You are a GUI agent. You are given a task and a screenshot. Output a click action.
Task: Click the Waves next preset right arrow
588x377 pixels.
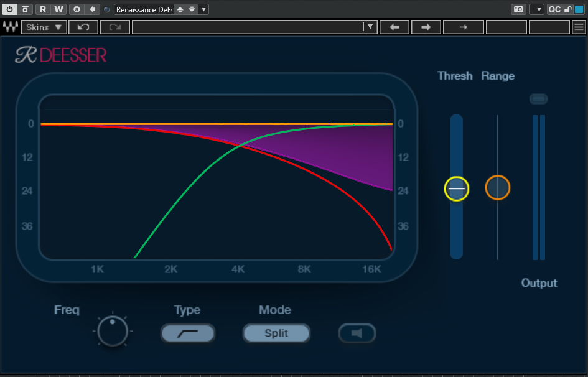click(x=426, y=27)
